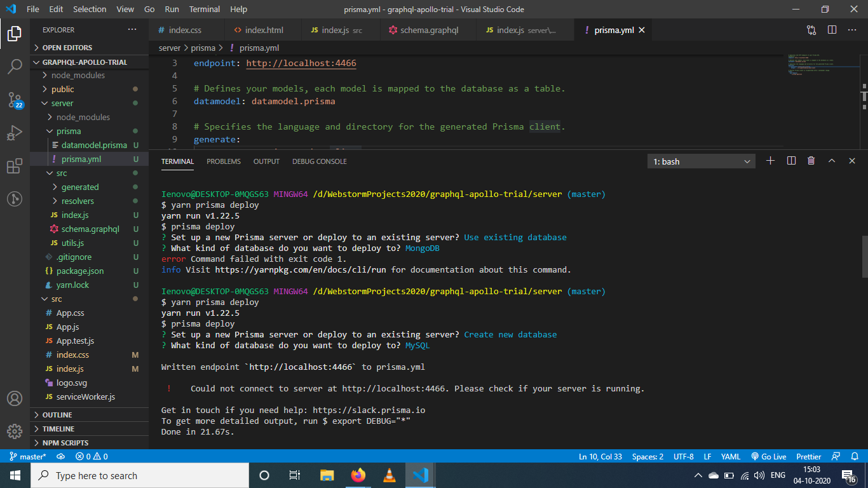Maximize terminal panel with up chevron
868x488 pixels.
(831, 161)
